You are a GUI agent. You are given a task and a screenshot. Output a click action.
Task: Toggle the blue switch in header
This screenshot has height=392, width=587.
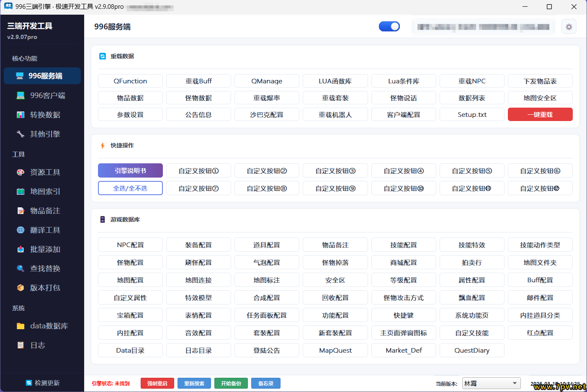[389, 27]
